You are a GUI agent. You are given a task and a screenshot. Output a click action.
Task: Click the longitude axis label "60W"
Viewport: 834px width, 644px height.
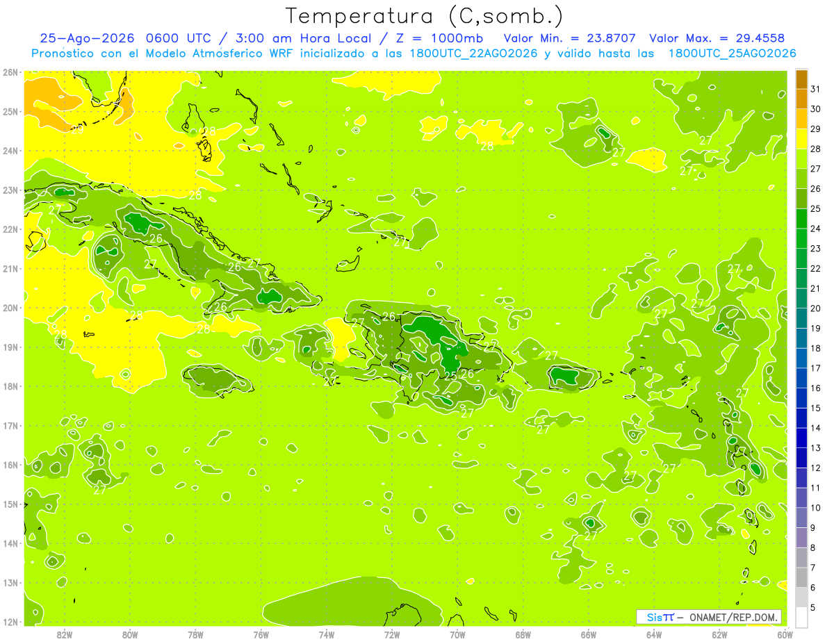[x=785, y=634]
